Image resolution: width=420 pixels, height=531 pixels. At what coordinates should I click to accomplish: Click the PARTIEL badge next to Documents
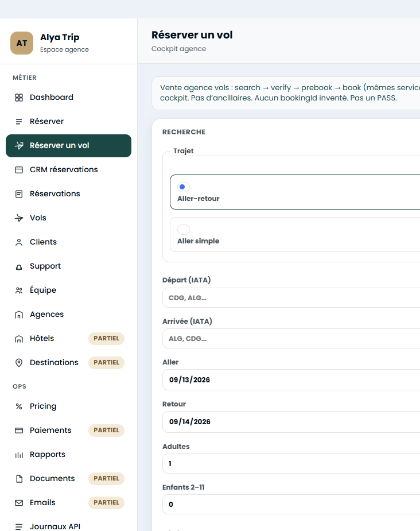point(106,479)
